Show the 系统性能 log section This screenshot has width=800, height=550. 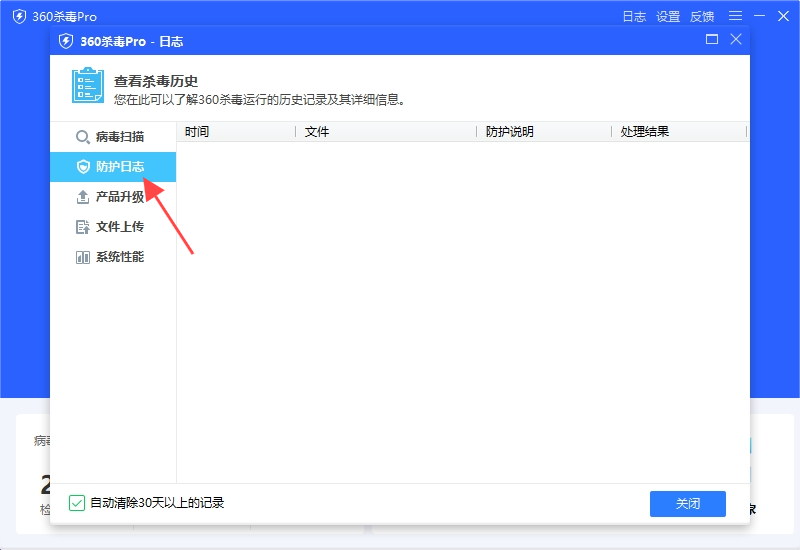(x=113, y=257)
